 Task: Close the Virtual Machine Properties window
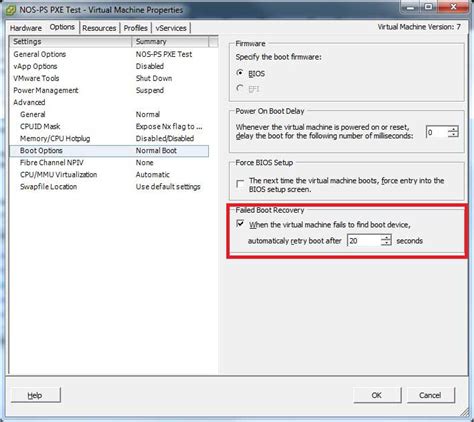[453, 7]
